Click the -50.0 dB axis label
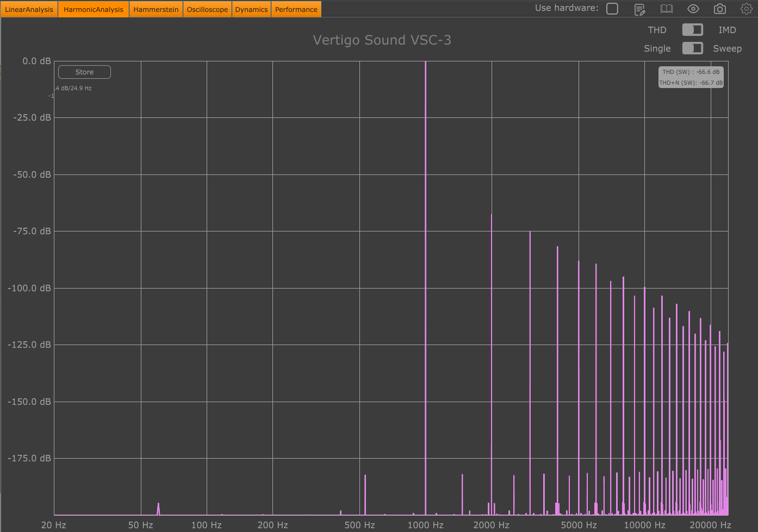Viewport: 758px width, 532px height. tap(32, 174)
